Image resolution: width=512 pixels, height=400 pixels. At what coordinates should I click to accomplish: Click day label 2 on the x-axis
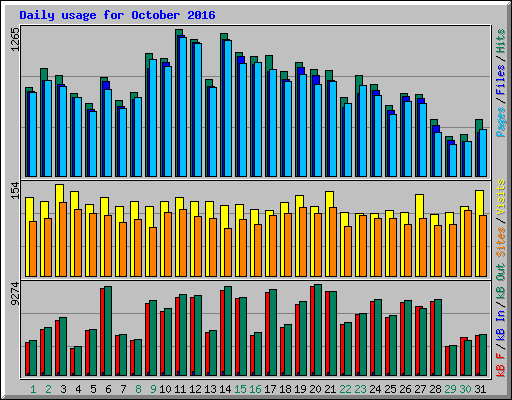tap(48, 389)
